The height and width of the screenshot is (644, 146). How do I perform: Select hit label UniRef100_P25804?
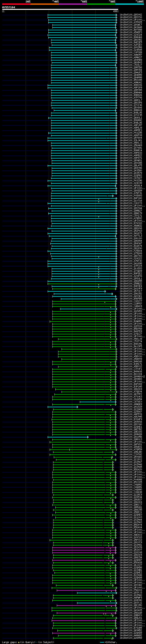point(131,251)
